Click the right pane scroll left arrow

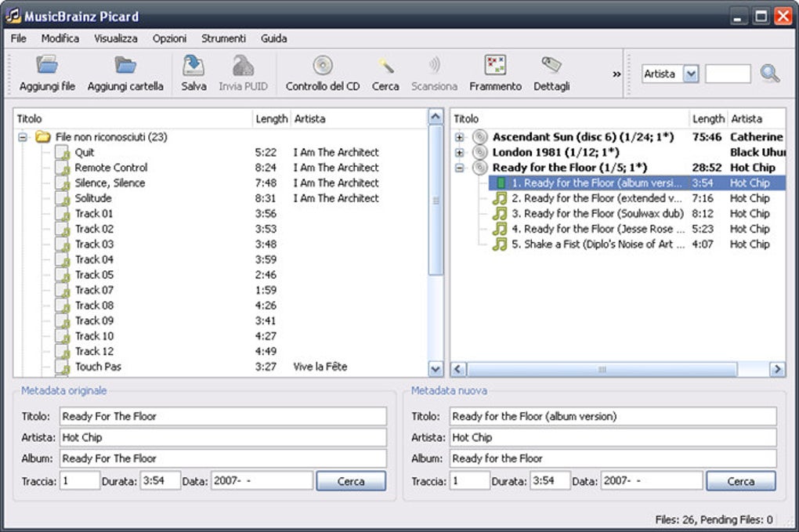[458, 369]
